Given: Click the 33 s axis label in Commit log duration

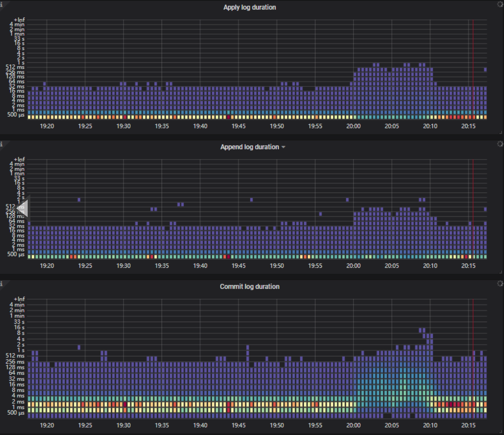Looking at the screenshot, I should point(19,322).
